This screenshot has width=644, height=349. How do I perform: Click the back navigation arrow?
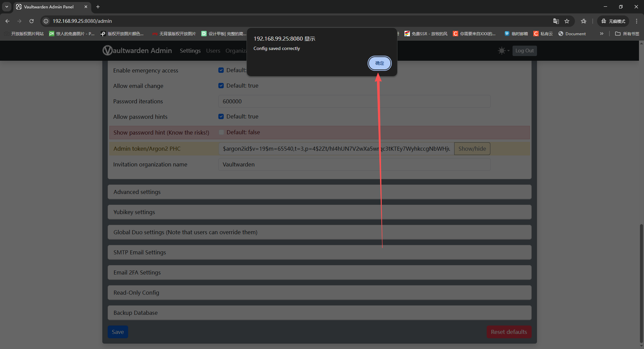point(7,21)
